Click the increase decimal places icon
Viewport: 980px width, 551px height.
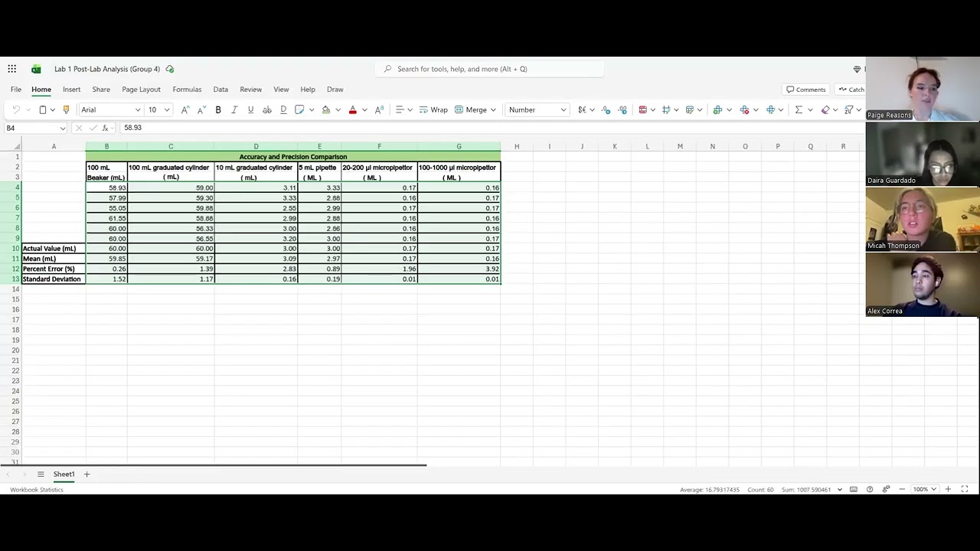point(606,110)
